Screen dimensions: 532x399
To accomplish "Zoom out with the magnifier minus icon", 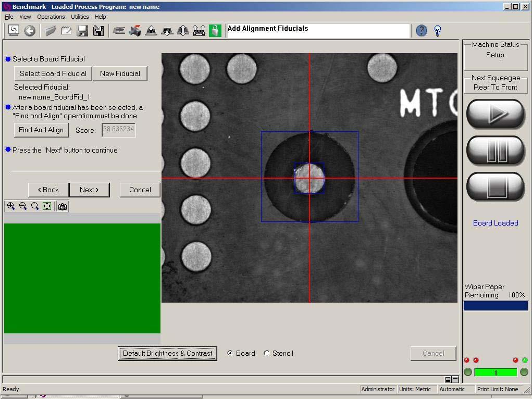I will coord(23,206).
